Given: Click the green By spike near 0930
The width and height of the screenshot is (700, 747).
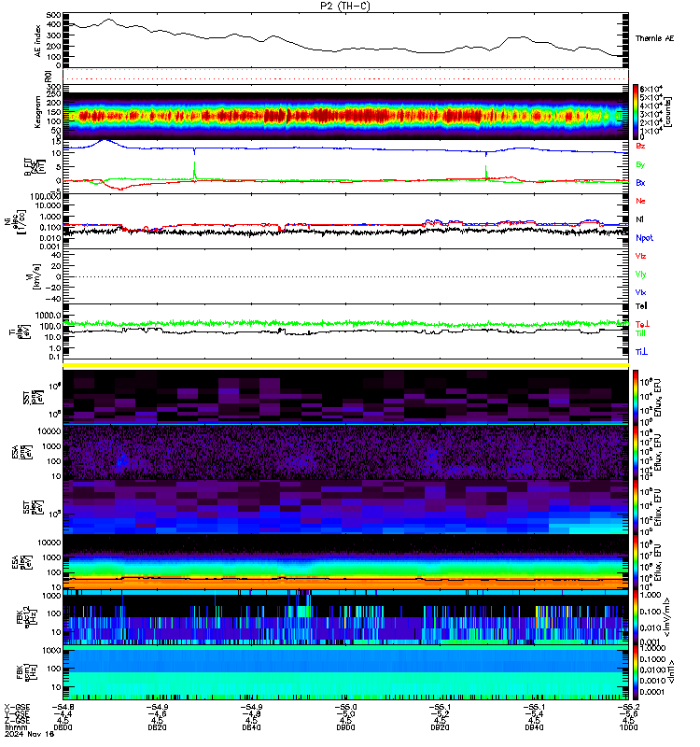Looking at the screenshot, I should [485, 172].
